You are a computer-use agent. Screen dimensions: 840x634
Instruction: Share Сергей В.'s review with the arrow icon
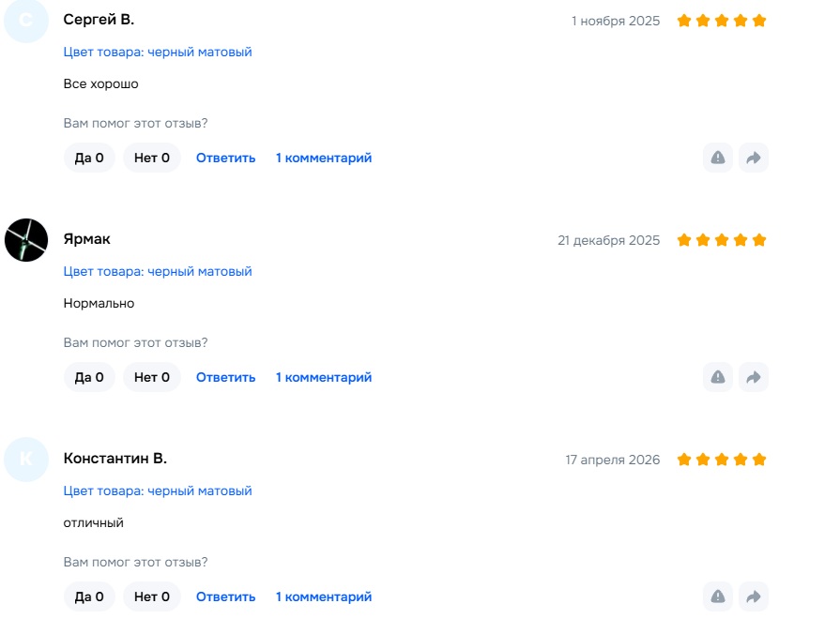coord(753,158)
